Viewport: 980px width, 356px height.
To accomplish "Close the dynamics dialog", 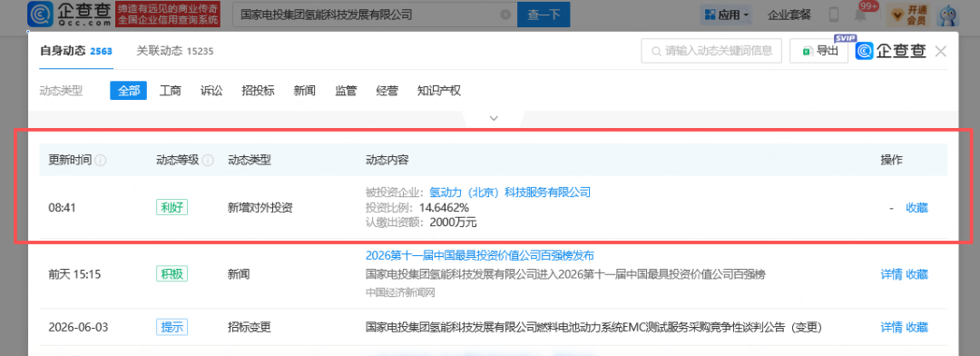I will click(940, 51).
